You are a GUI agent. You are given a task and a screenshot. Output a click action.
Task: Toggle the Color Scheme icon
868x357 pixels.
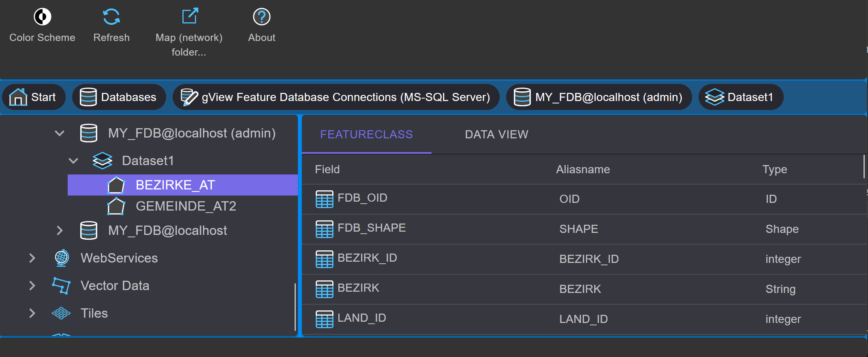coord(42,17)
